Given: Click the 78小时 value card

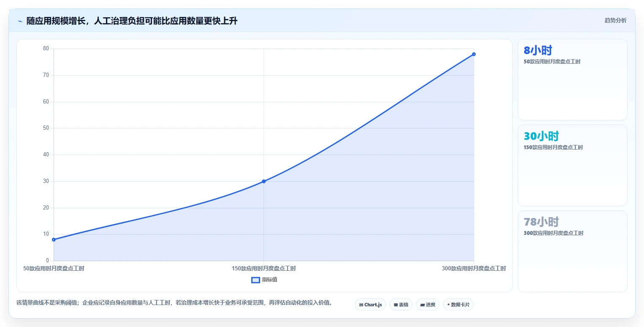Looking at the screenshot, I should pyautogui.click(x=572, y=251).
